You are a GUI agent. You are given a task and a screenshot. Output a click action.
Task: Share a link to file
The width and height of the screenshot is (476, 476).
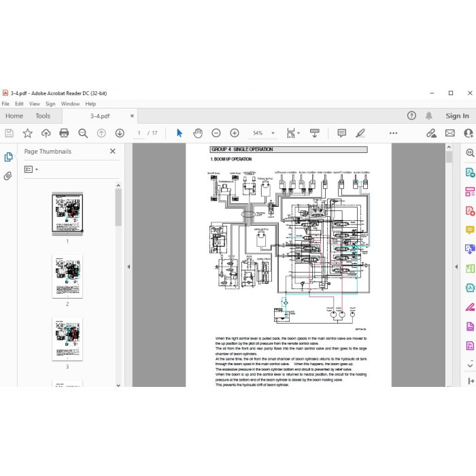[x=431, y=133]
